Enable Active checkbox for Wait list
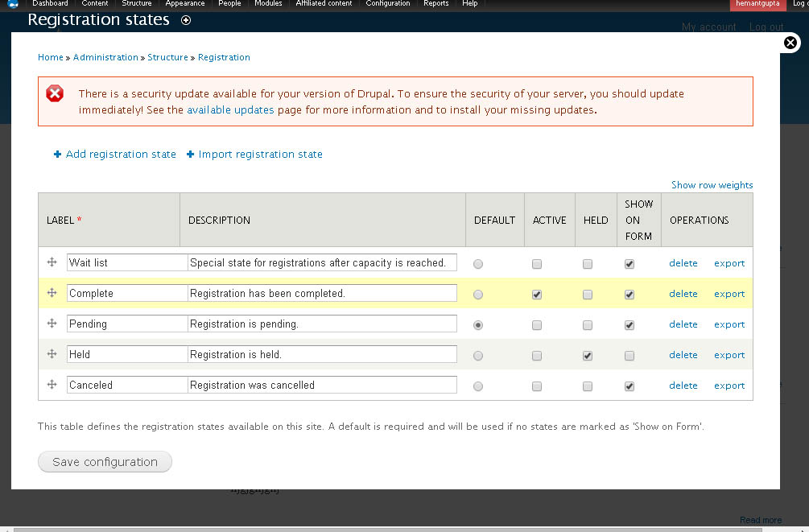This screenshot has width=809, height=532. 537,264
